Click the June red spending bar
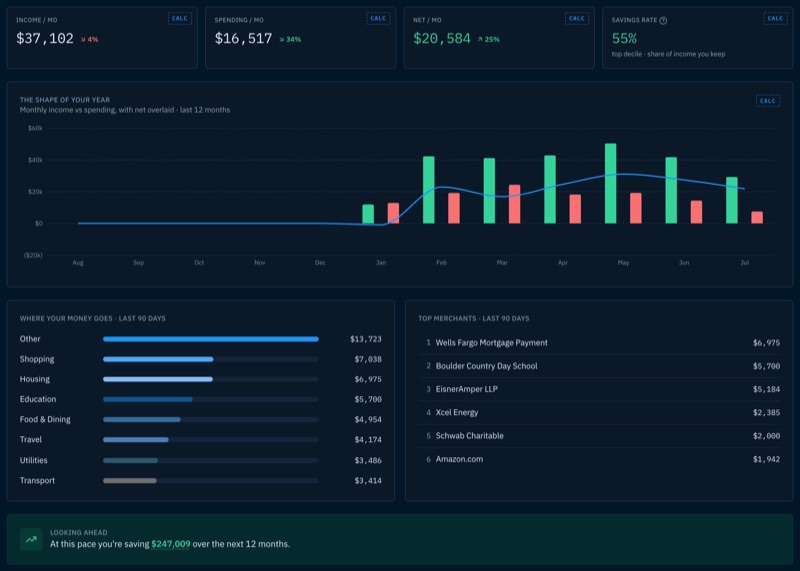The width and height of the screenshot is (800, 571). click(696, 212)
